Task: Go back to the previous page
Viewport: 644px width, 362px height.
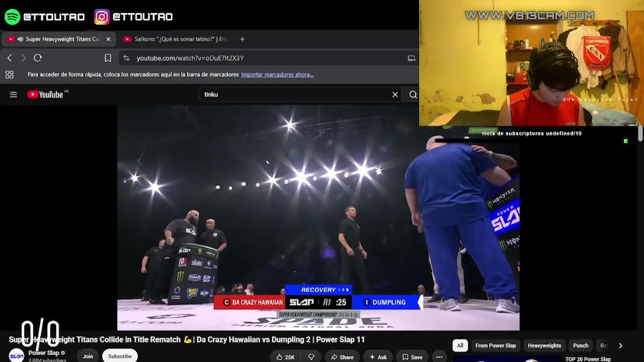Action: click(10, 58)
